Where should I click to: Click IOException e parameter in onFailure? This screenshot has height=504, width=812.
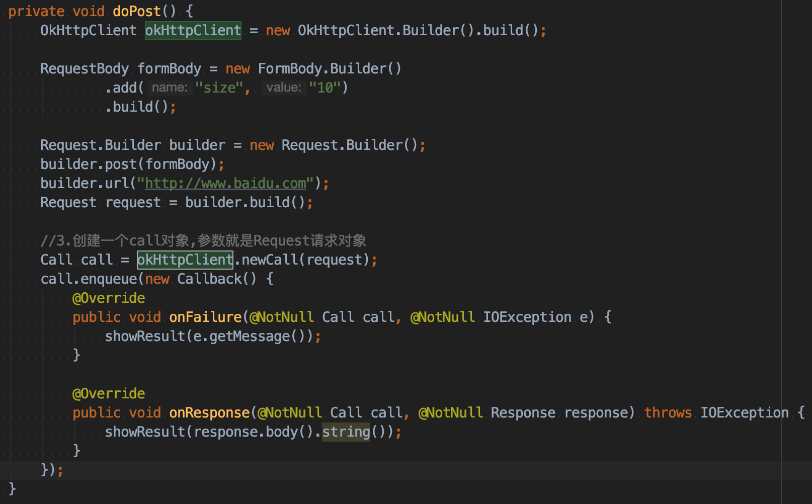tap(535, 317)
